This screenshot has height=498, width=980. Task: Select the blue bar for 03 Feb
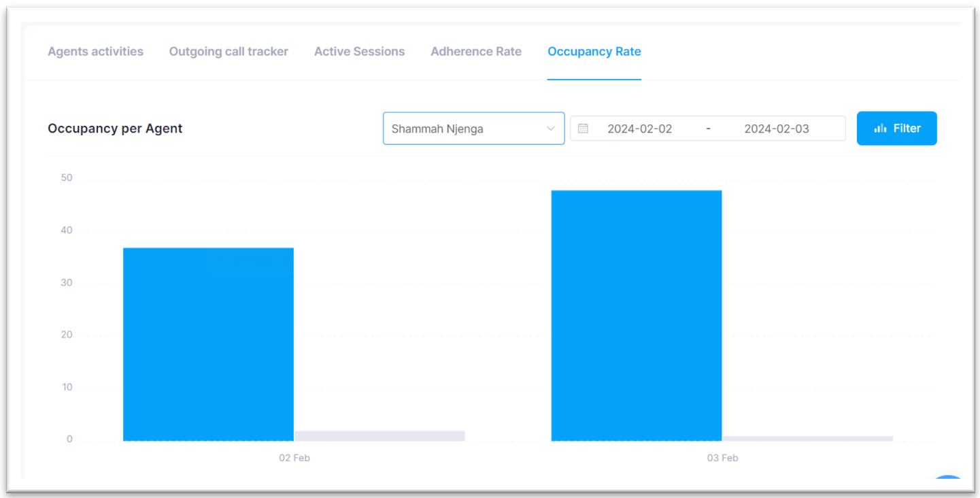pyautogui.click(x=637, y=316)
